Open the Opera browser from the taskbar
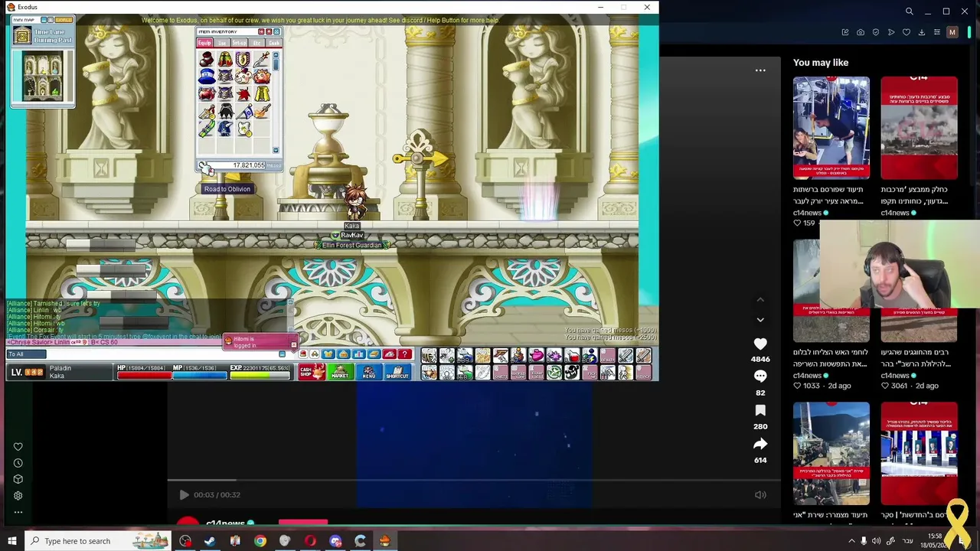The image size is (980, 551). point(310,541)
